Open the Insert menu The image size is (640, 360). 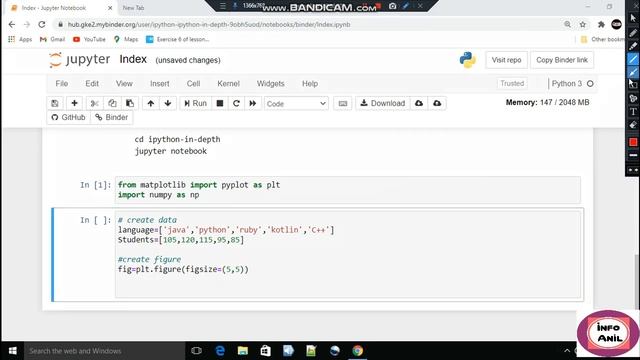click(160, 84)
